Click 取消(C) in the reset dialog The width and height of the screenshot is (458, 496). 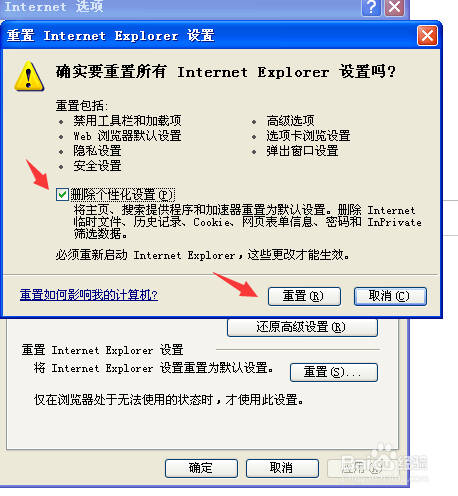pyautogui.click(x=390, y=296)
